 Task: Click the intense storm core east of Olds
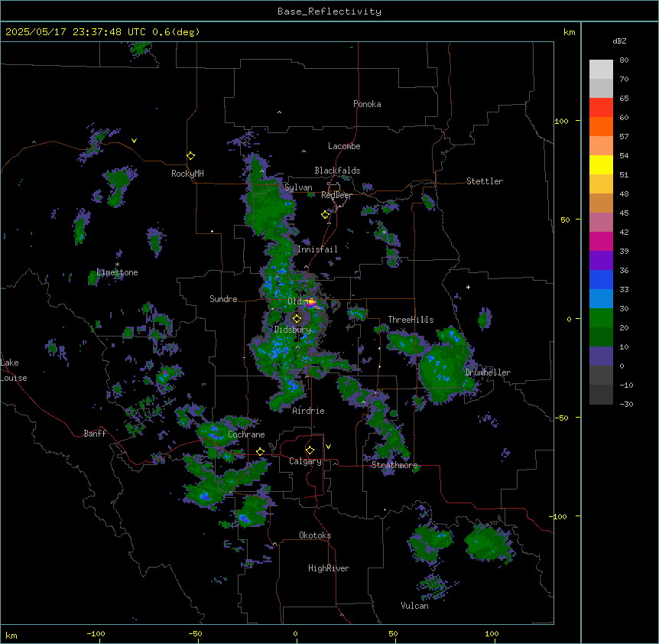(311, 302)
